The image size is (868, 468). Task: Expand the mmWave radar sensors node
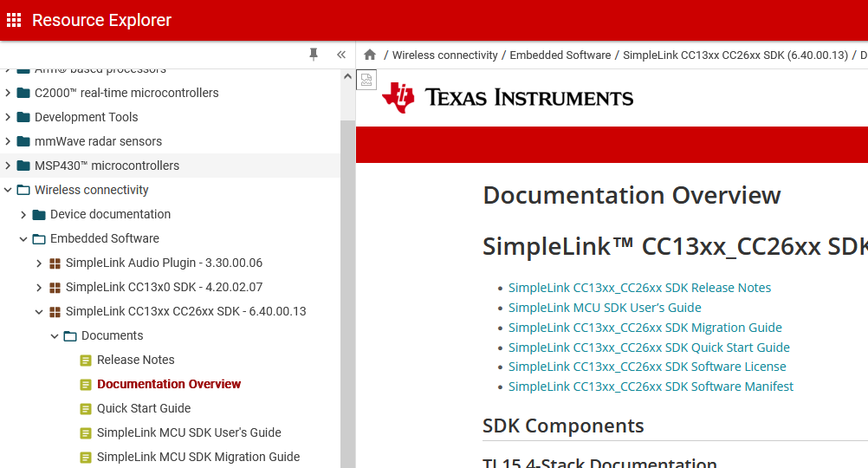coord(8,142)
